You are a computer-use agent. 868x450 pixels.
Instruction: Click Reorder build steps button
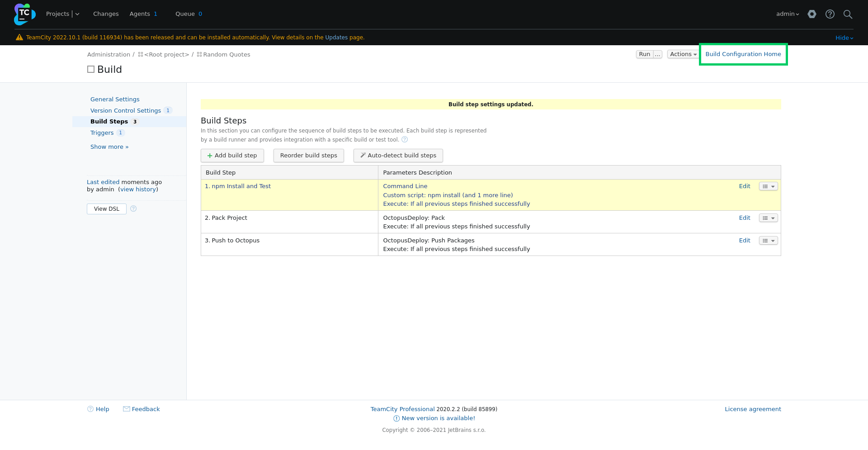coord(309,156)
